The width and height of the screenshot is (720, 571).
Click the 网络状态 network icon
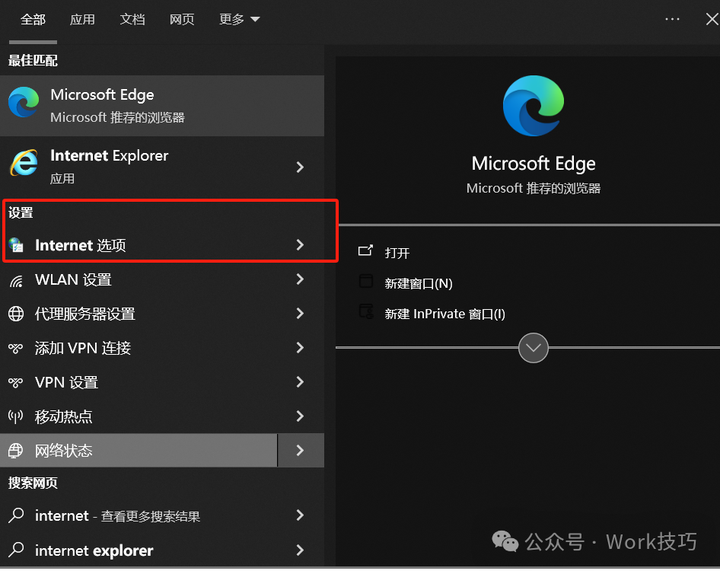(16, 451)
